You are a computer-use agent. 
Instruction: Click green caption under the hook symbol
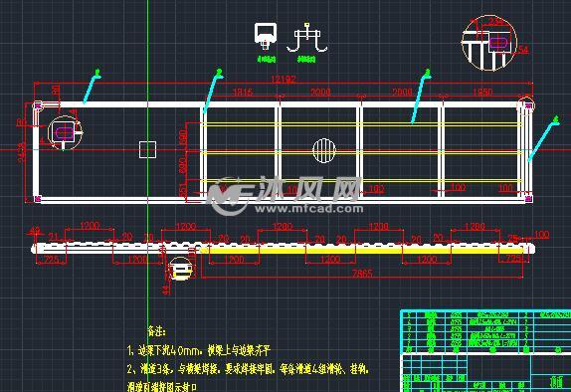pos(306,59)
